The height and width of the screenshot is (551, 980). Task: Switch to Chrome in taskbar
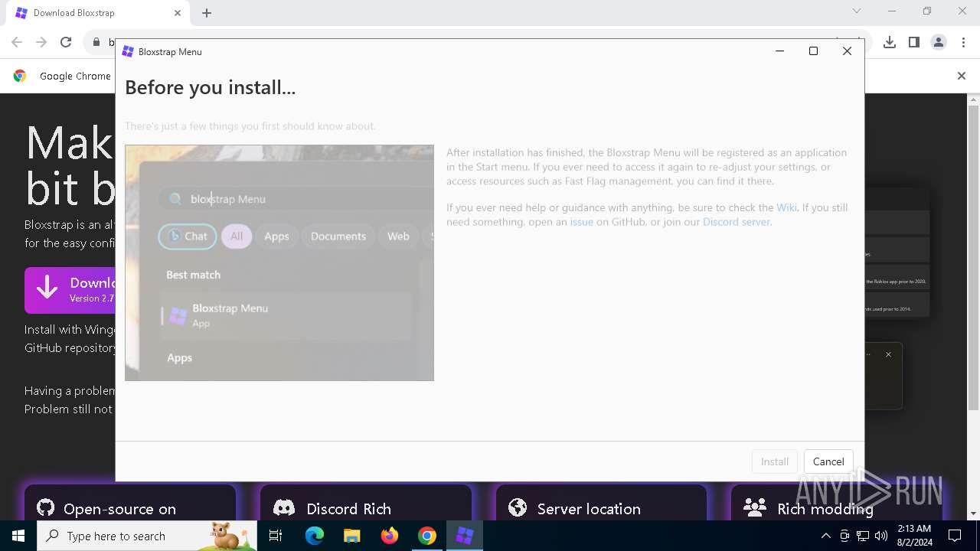click(426, 536)
